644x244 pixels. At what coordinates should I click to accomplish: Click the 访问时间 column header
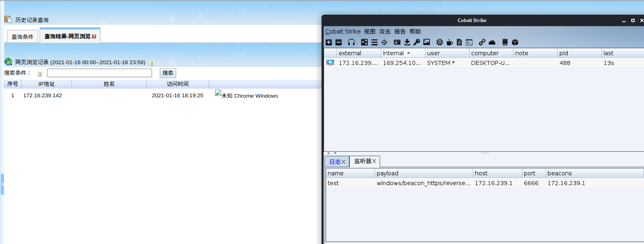coord(178,84)
